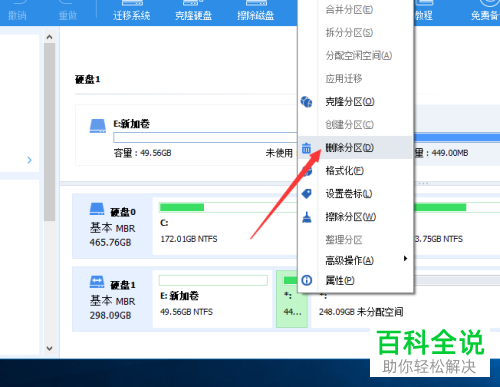Click the 克隆硬盘 toolbar button
The width and height of the screenshot is (500, 387).
[193, 11]
